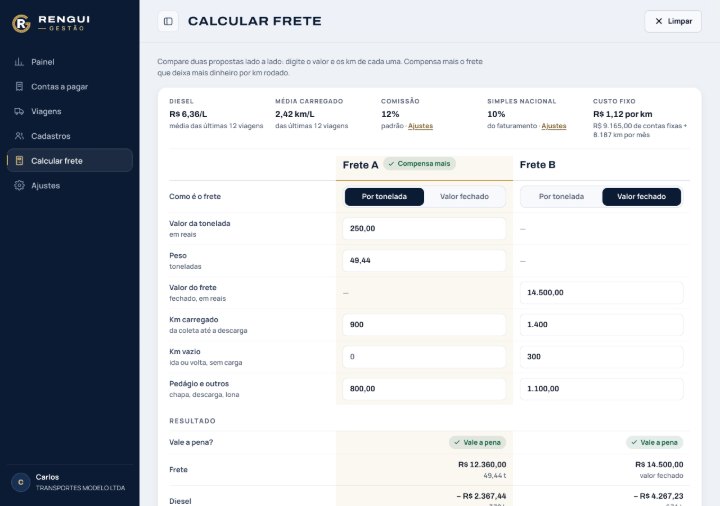Click the Frete B Km vazio field
This screenshot has width=720, height=506.
click(x=601, y=357)
